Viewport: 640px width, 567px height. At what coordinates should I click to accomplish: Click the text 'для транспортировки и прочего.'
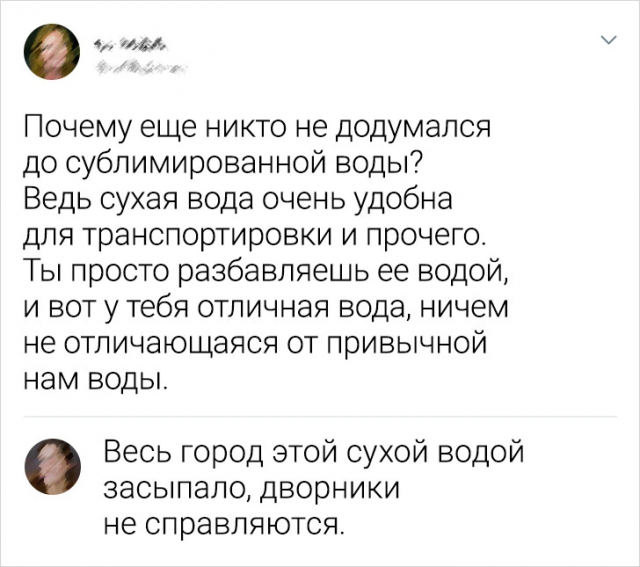255,237
